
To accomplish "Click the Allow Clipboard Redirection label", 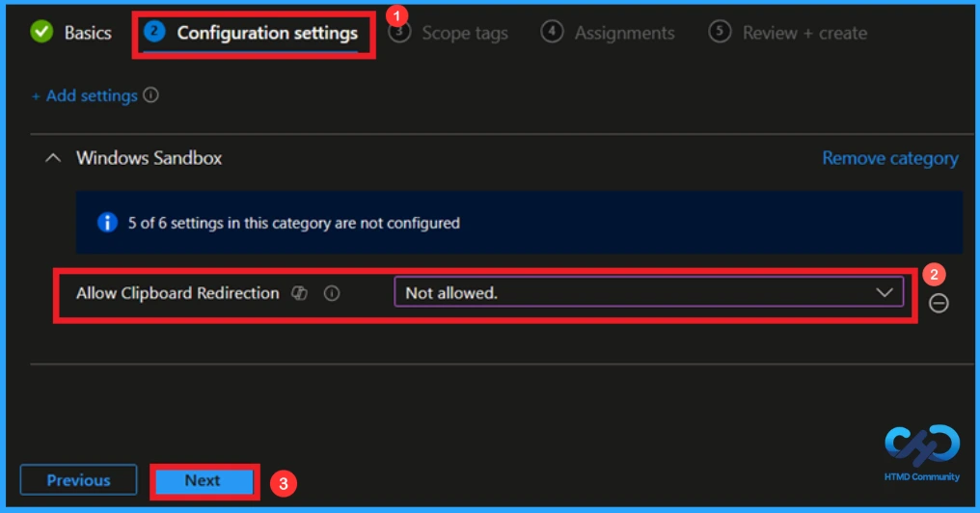I will (177, 293).
